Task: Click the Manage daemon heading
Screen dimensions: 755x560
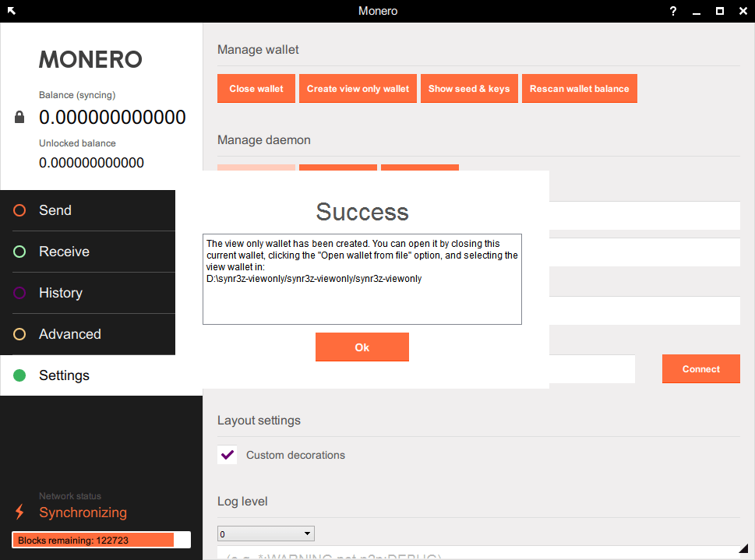Action: [264, 140]
